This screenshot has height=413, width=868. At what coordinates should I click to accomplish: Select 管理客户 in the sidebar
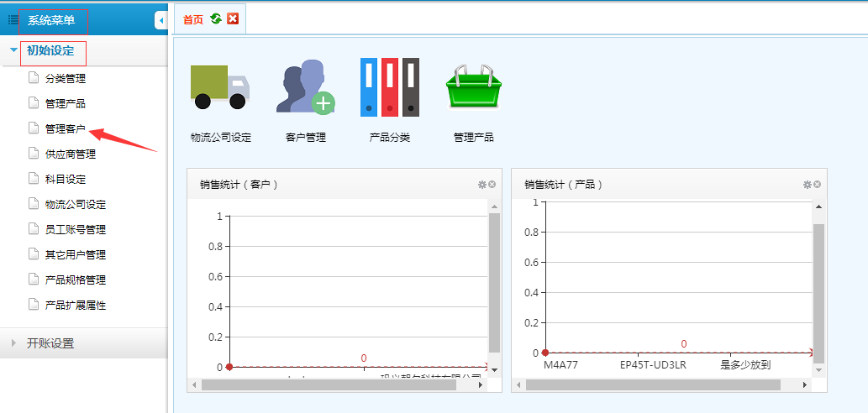(65, 128)
